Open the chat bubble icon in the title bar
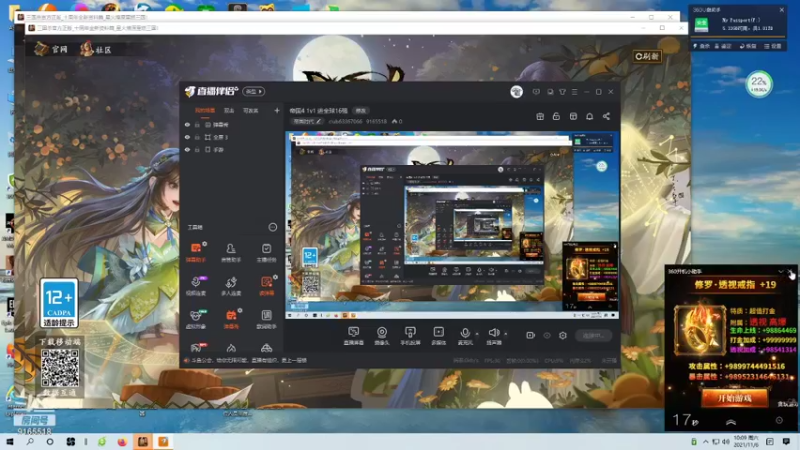The width and height of the screenshot is (800, 450). pos(550,92)
